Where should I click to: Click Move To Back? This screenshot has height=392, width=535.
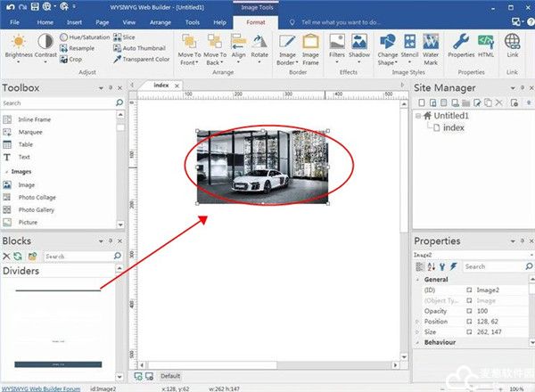click(215, 50)
